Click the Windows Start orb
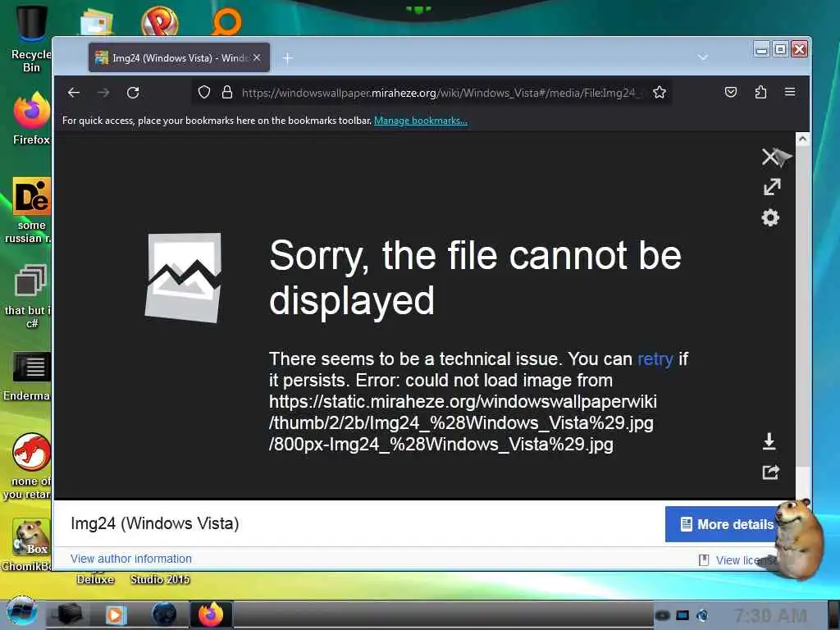The height and width of the screenshot is (630, 840). [21, 610]
